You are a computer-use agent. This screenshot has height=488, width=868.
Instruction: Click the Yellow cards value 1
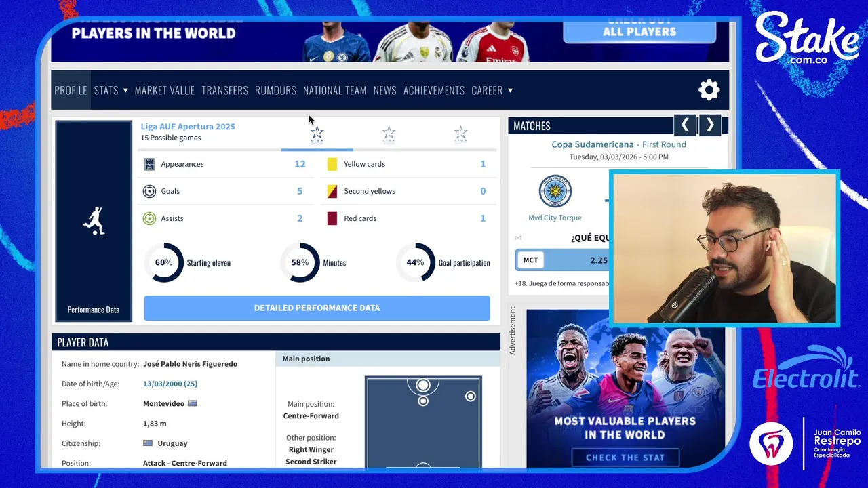point(483,164)
